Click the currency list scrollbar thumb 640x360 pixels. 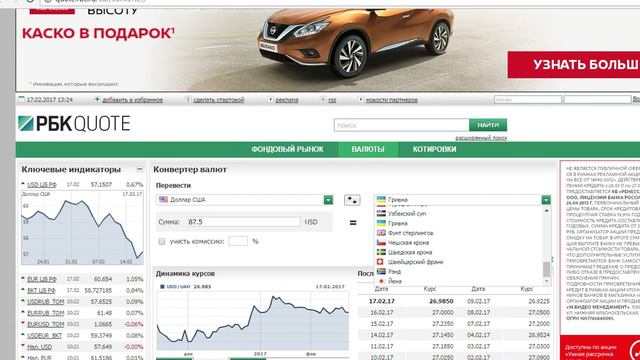547,269
